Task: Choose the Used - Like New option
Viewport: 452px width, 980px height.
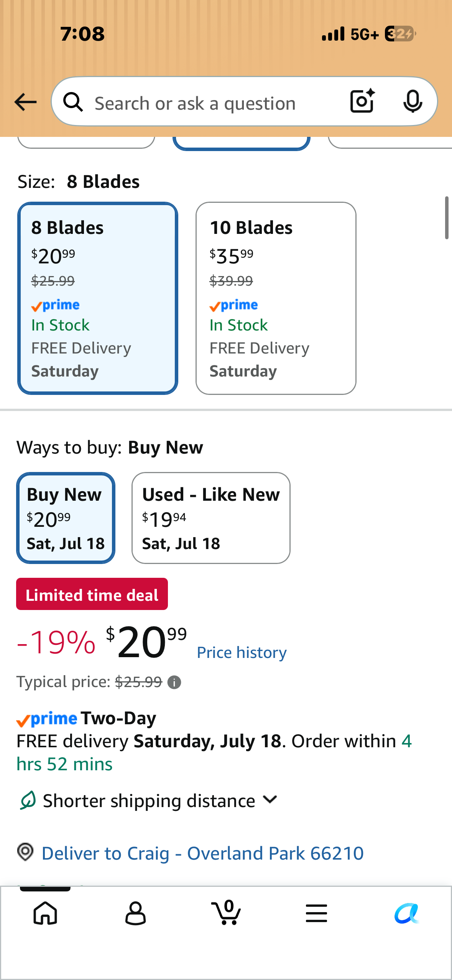Action: [x=211, y=518]
